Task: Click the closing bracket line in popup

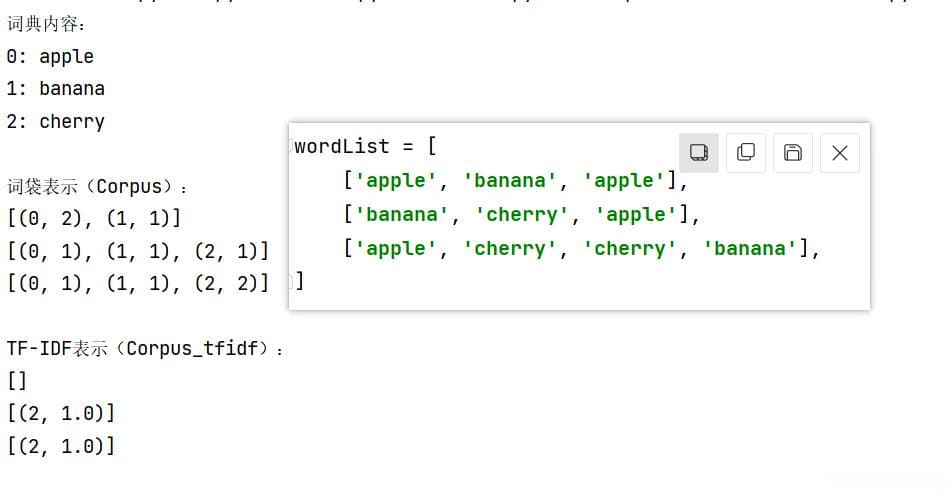Action: pyautogui.click(x=299, y=282)
